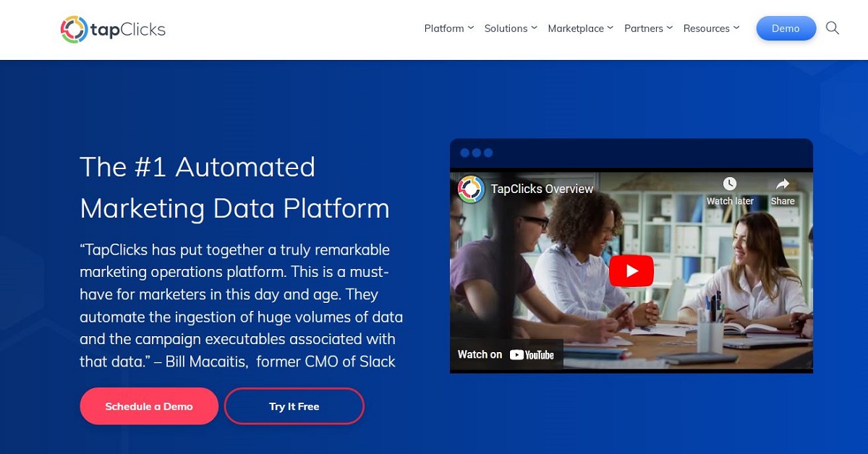
Task: Open the Partners menu
Action: coord(644,29)
